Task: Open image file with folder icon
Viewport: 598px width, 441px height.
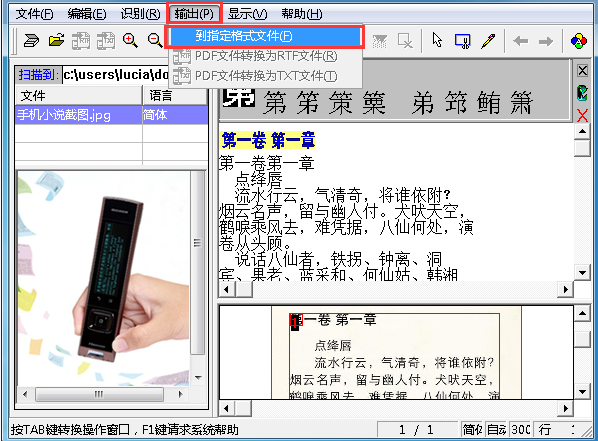Action: (56, 40)
